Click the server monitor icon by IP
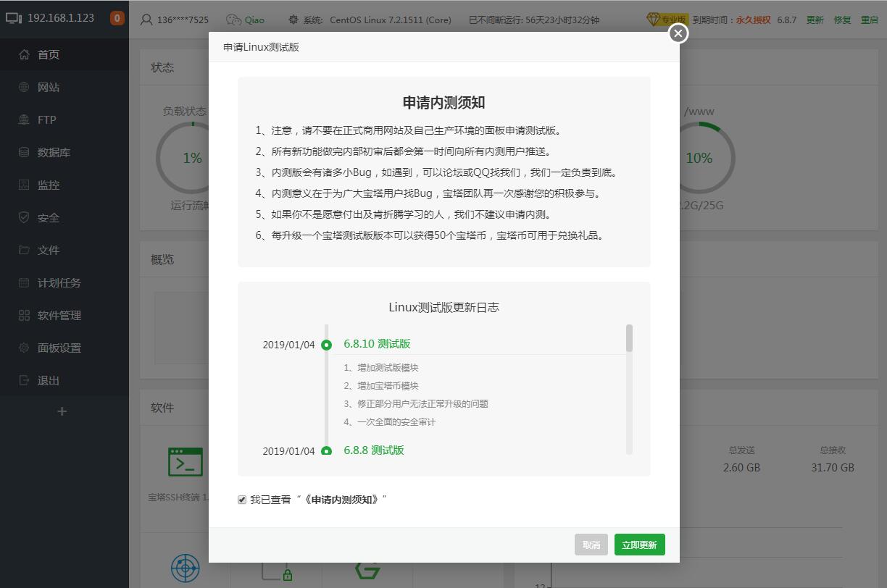 [14, 18]
